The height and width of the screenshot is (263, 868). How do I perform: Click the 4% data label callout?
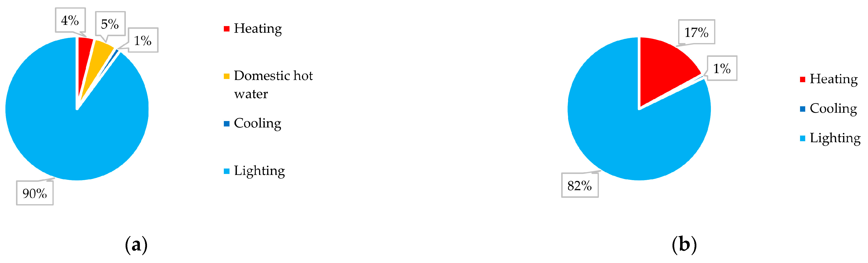pyautogui.click(x=70, y=20)
